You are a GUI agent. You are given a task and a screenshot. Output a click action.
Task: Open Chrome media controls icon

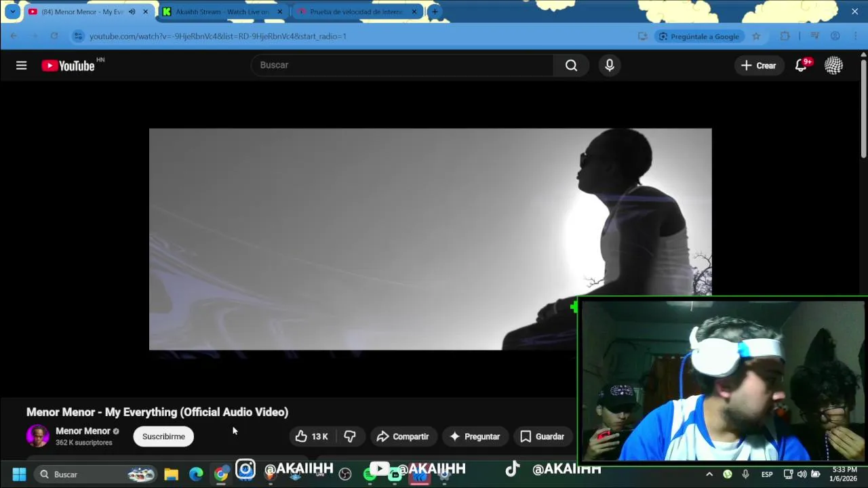click(x=815, y=36)
